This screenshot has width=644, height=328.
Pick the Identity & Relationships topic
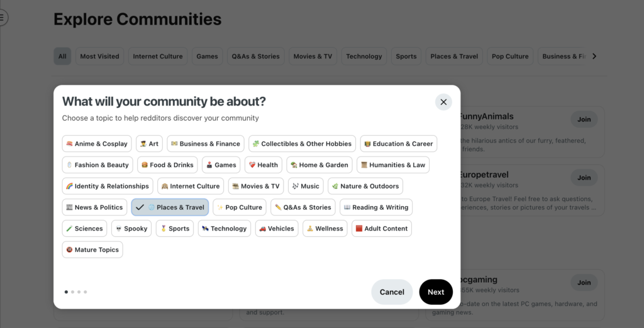click(108, 186)
